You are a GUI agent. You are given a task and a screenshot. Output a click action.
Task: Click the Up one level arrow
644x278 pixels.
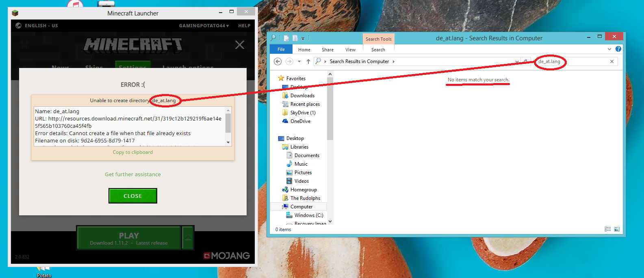pyautogui.click(x=308, y=61)
